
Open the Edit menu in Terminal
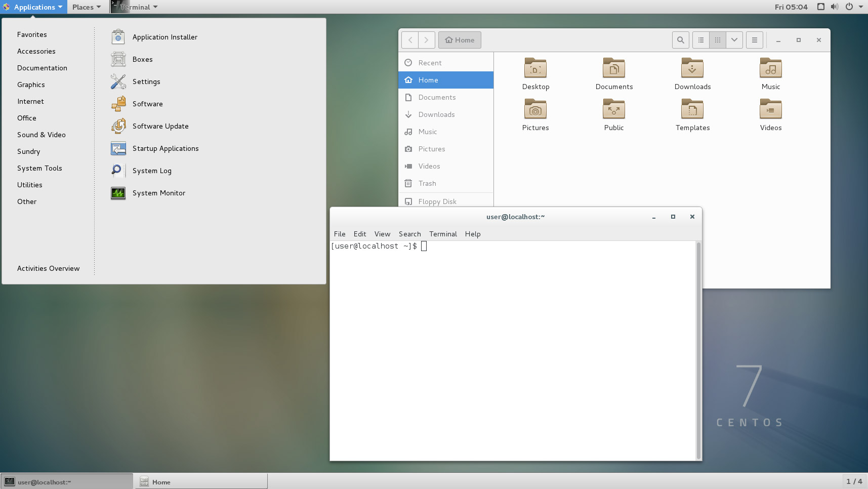click(x=359, y=234)
